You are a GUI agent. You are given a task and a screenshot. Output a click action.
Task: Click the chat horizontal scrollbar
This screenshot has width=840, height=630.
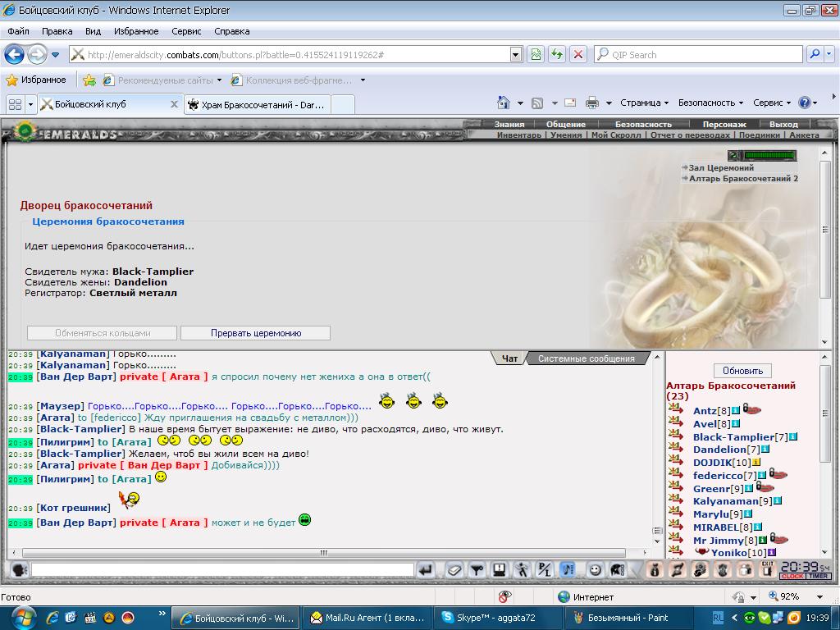(x=323, y=552)
